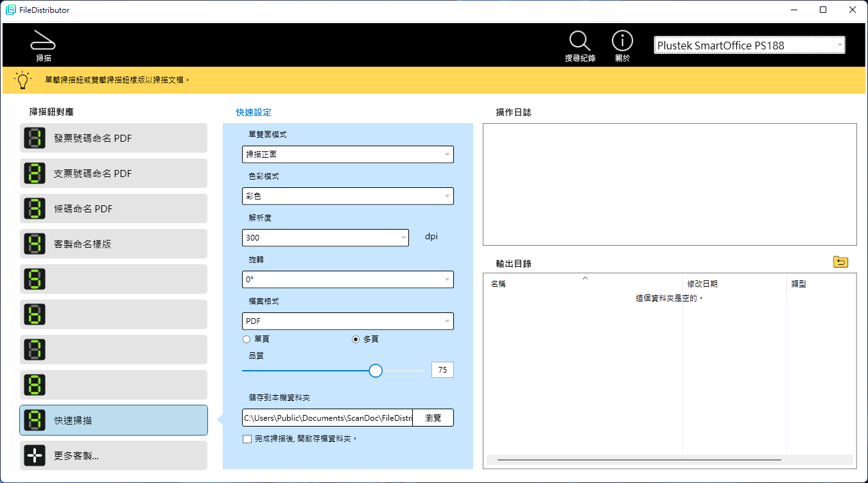Click the 快速設定 heading
The height and width of the screenshot is (483, 868).
coord(254,112)
